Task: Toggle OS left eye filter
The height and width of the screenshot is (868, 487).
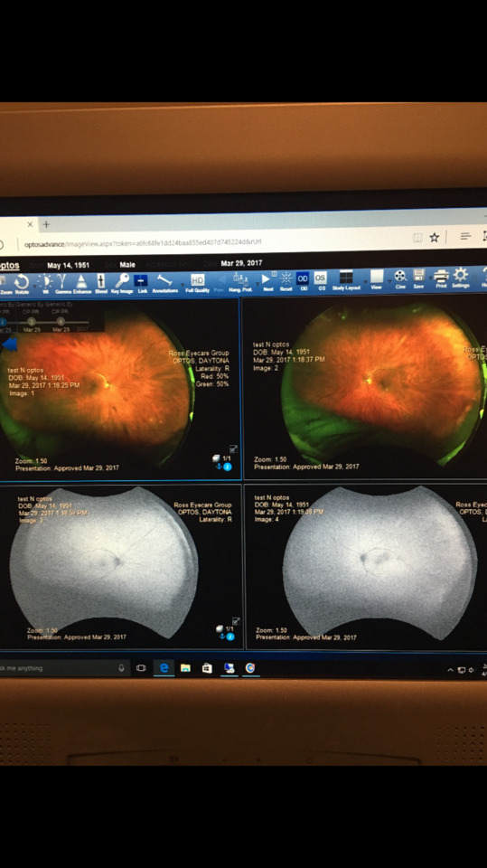Action: click(x=321, y=280)
